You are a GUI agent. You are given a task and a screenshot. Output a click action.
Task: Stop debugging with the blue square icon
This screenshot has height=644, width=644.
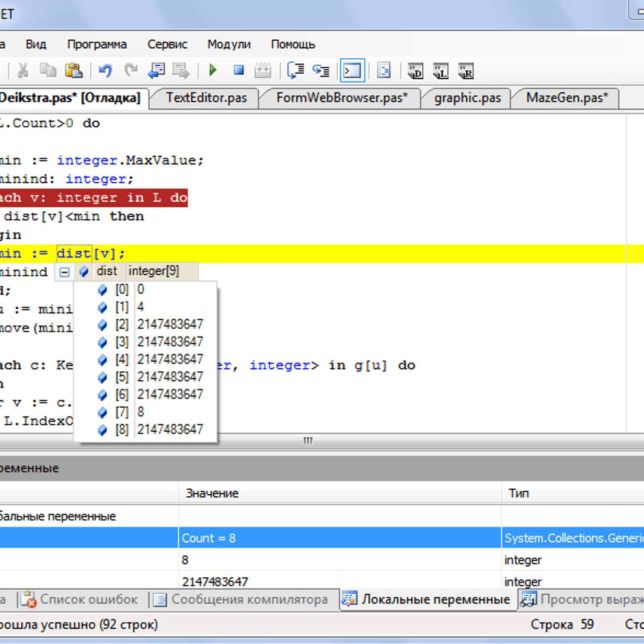coord(239,70)
